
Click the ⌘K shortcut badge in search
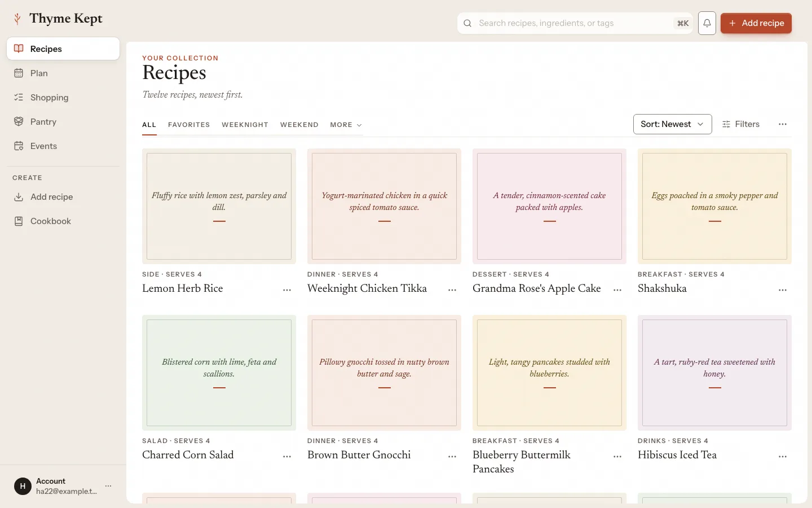683,23
